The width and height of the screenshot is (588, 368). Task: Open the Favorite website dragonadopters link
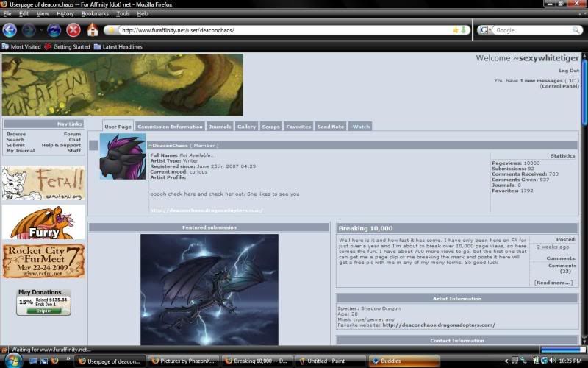point(438,325)
